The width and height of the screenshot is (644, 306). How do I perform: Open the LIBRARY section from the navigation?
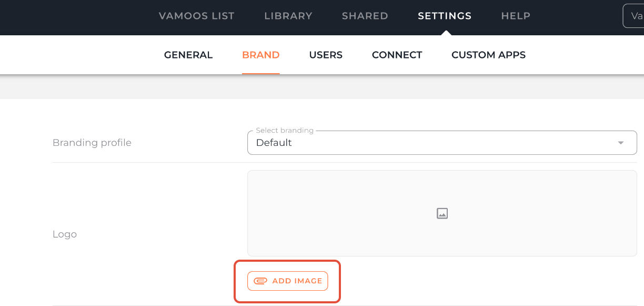288,16
